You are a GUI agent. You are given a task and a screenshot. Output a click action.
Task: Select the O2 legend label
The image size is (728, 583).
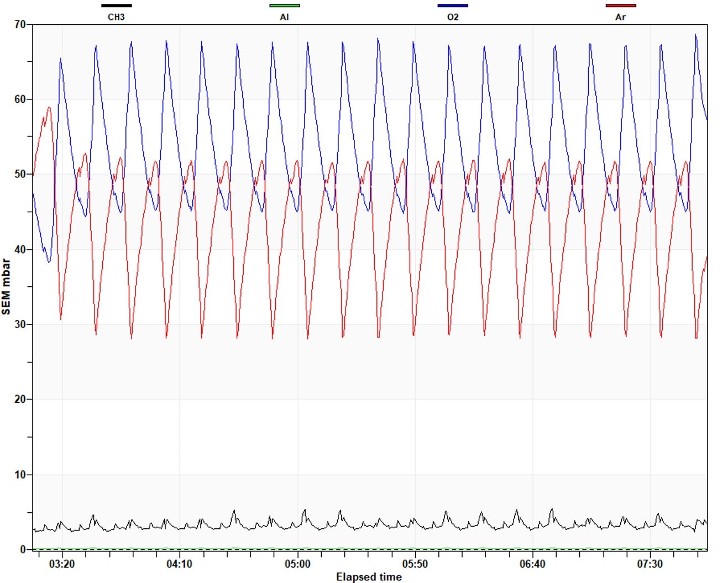point(453,17)
